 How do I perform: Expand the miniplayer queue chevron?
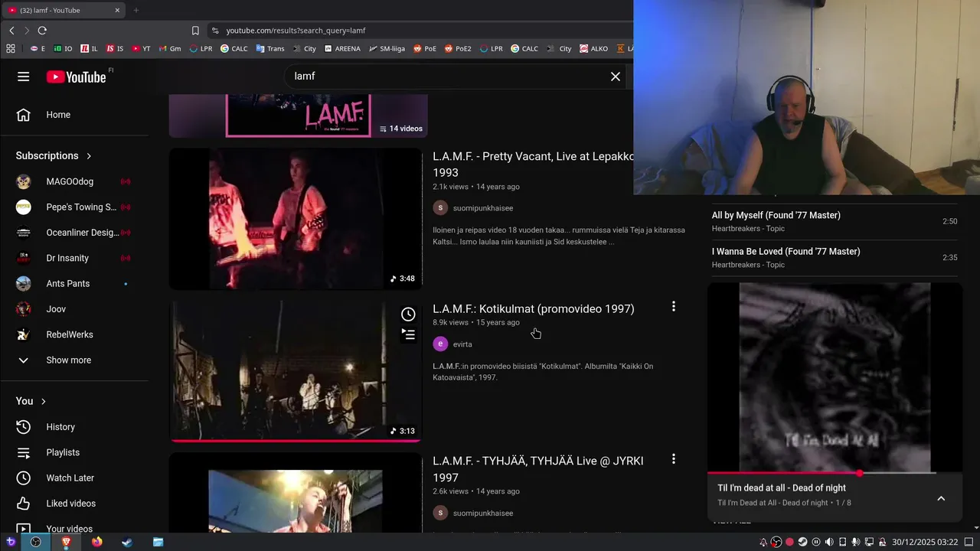coord(941,499)
